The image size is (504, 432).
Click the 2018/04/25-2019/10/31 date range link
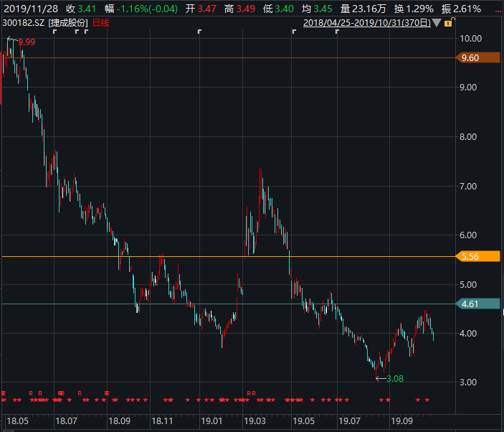pyautogui.click(x=366, y=23)
